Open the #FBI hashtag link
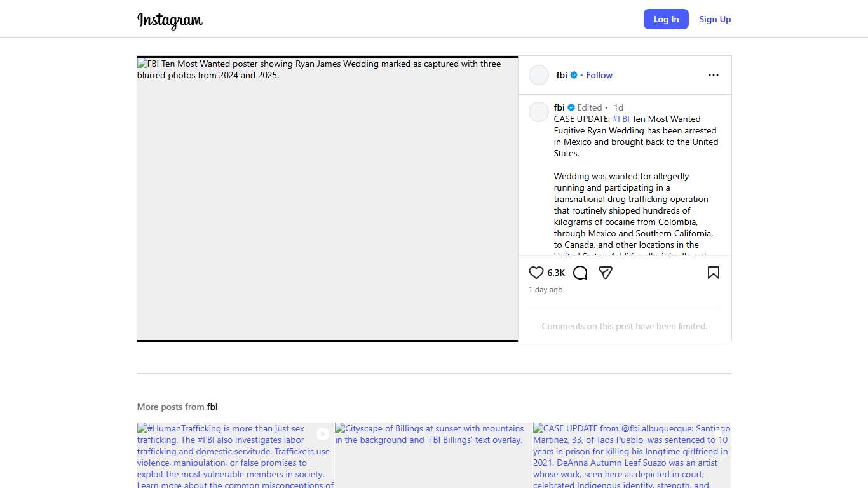Image resolution: width=868 pixels, height=488 pixels. pyautogui.click(x=621, y=119)
